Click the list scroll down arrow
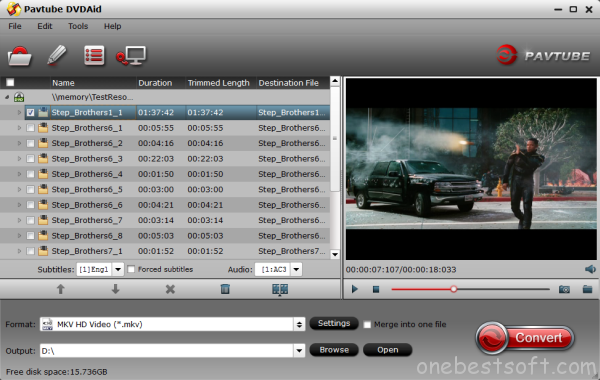The width and height of the screenshot is (600, 380). pos(335,254)
